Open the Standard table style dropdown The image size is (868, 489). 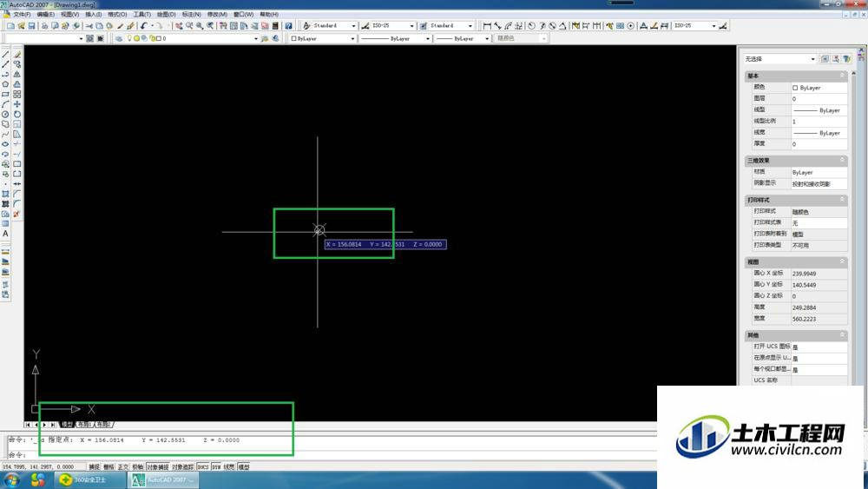click(x=470, y=26)
